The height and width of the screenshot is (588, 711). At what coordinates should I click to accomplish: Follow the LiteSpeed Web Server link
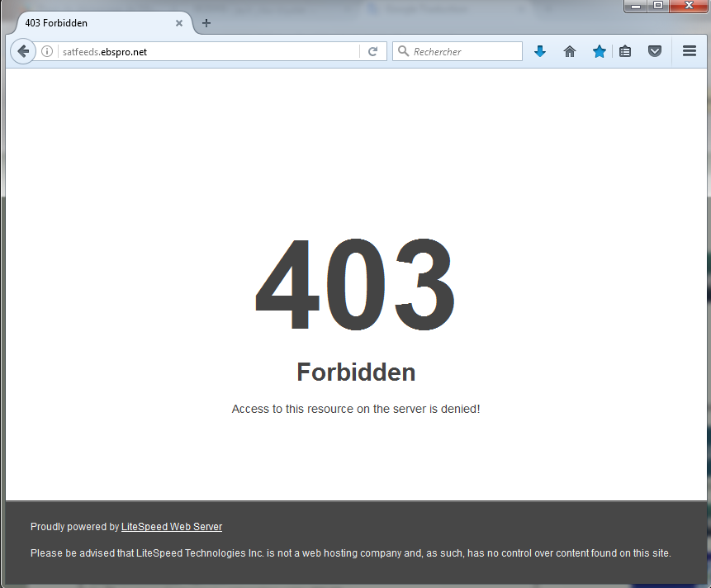coord(171,527)
